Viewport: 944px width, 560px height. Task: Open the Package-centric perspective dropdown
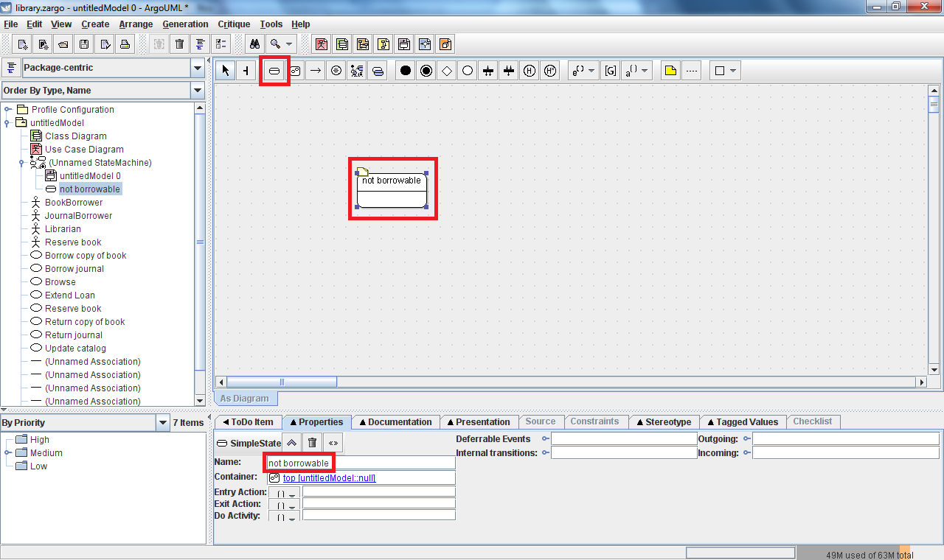197,68
